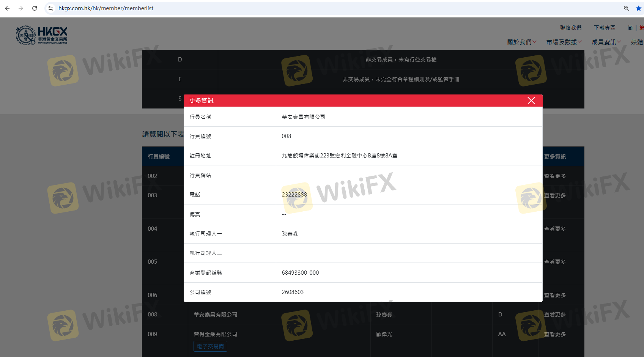Expand the 關於我們 dropdown menu
The width and height of the screenshot is (644, 357).
click(x=521, y=42)
